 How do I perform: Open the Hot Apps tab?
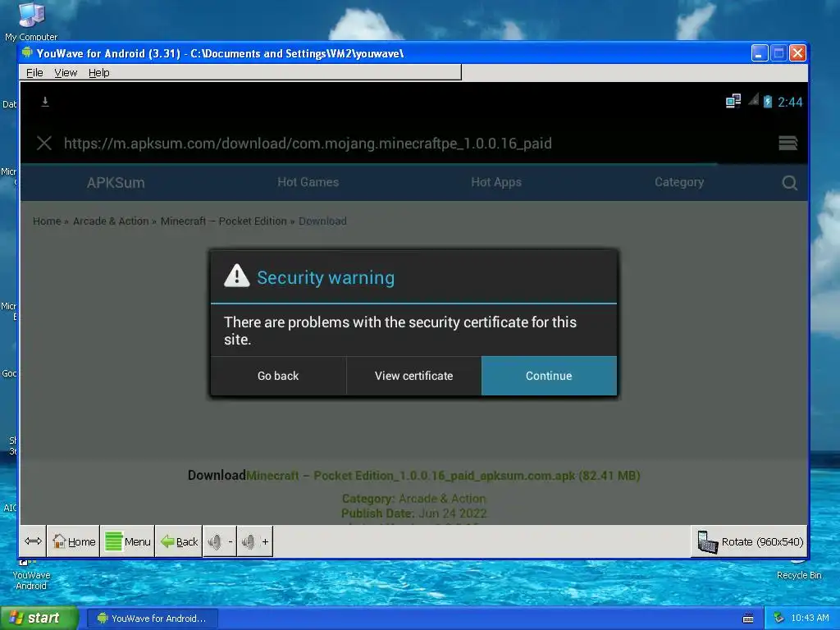496,182
